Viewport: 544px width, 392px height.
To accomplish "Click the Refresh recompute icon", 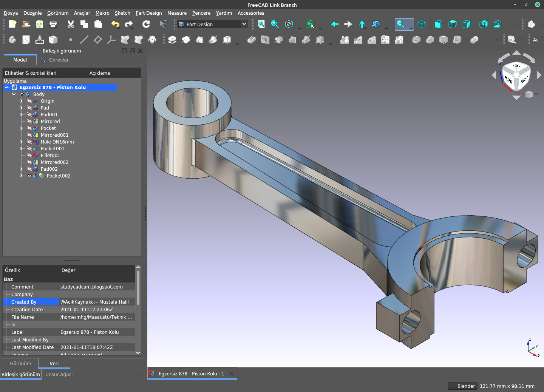I will 146,24.
